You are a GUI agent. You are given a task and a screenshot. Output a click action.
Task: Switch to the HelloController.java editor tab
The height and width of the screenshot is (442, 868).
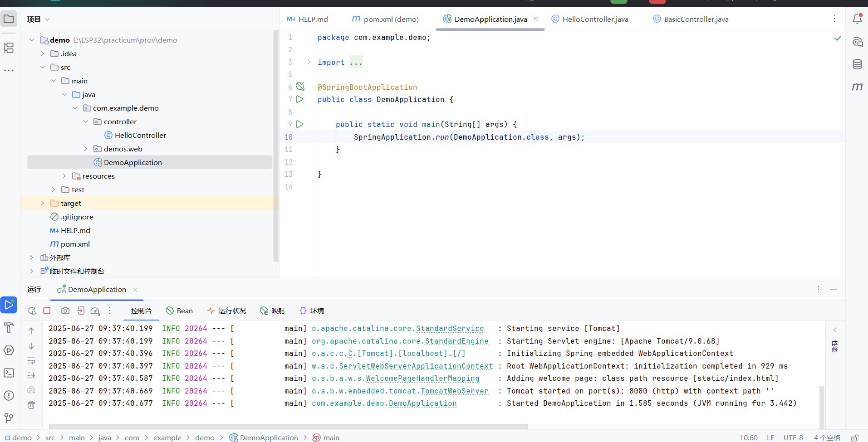click(590, 19)
